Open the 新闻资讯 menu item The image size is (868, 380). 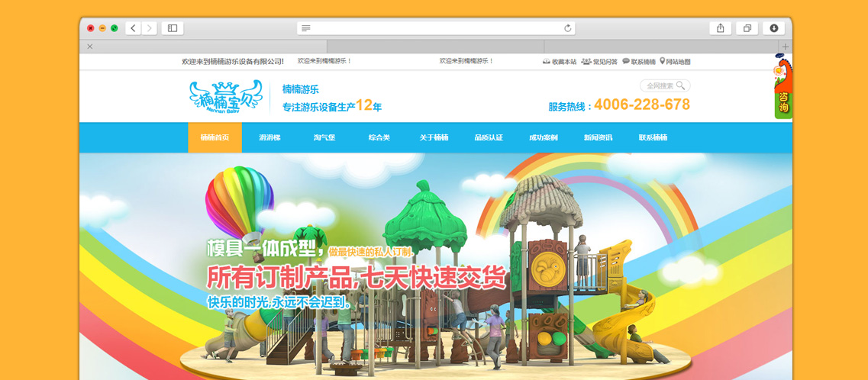click(x=598, y=137)
